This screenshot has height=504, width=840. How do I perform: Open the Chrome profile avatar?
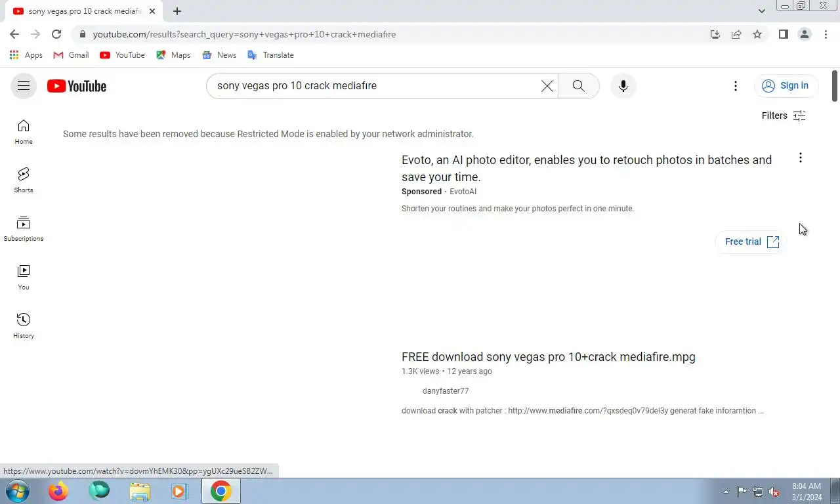[804, 34]
